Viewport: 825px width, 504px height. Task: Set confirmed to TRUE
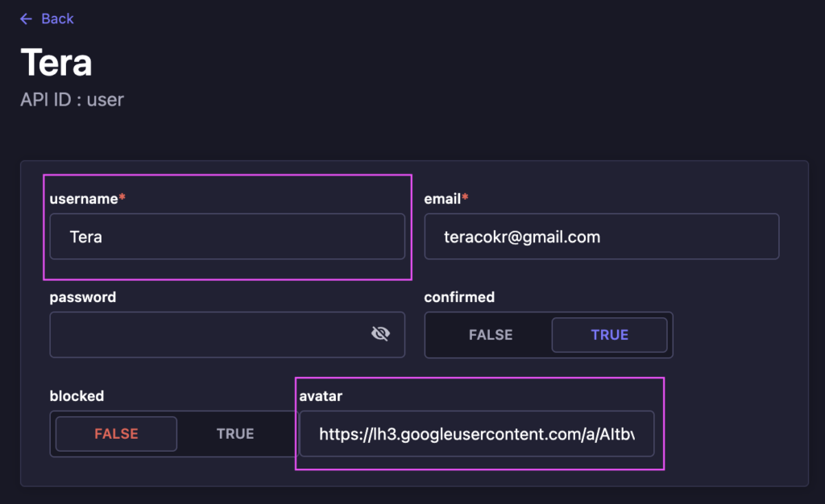tap(609, 335)
